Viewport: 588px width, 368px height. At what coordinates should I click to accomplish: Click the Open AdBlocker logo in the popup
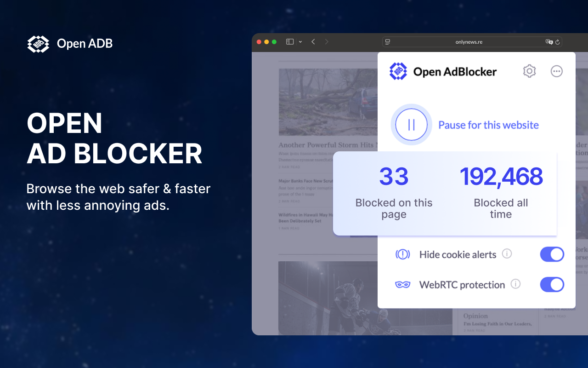(398, 71)
